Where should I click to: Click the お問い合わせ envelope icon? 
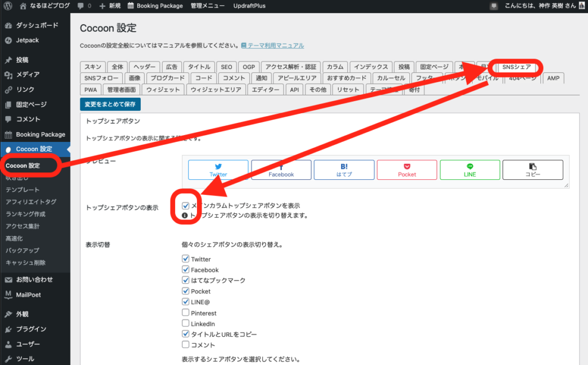(8, 280)
